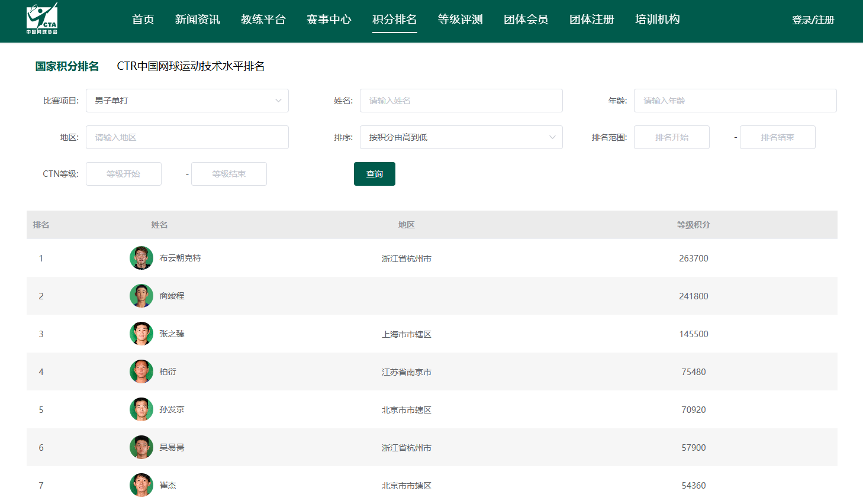Screen dimensions: 863x504
Task: Open 新闻资讯 menu item
Action: (198, 20)
